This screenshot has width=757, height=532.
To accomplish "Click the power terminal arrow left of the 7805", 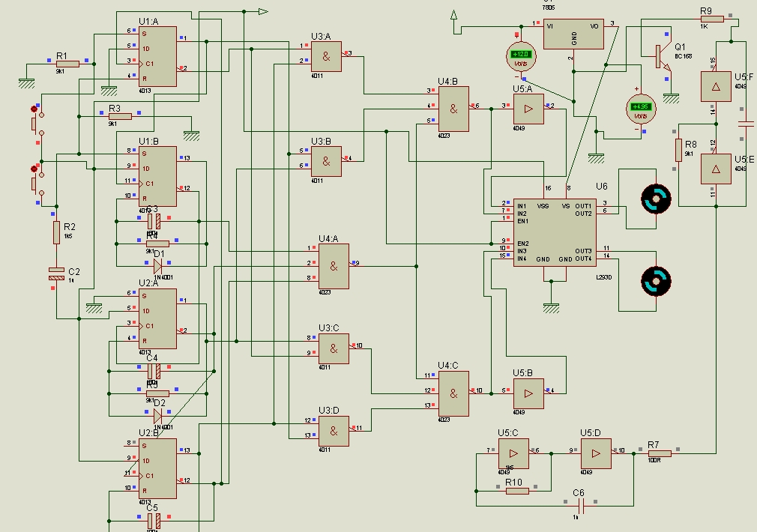I will pyautogui.click(x=453, y=16).
